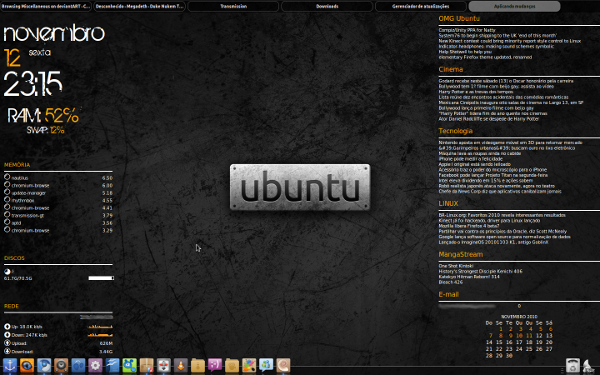The width and height of the screenshot is (600, 375).
Task: Open the purple gear settings dock icon
Action: [95, 365]
